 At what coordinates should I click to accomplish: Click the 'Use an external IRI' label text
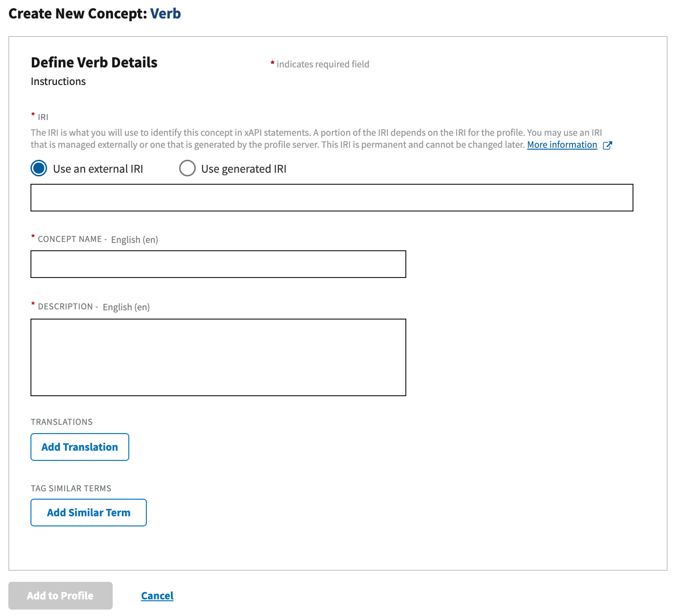(98, 169)
